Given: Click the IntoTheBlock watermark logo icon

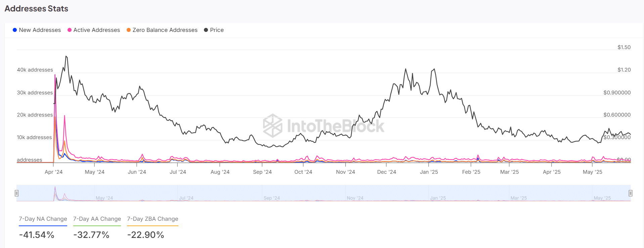Looking at the screenshot, I should tap(272, 126).
